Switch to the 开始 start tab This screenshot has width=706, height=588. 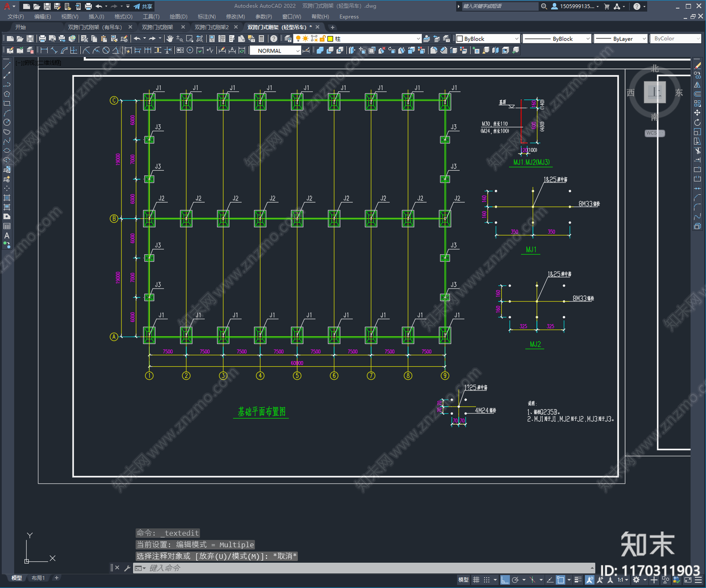pos(21,27)
